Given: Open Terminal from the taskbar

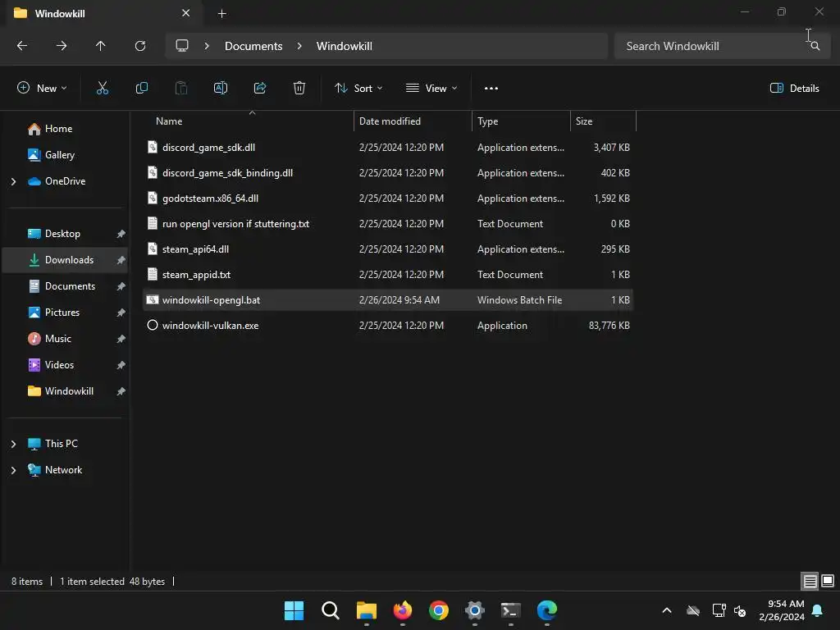Looking at the screenshot, I should click(510, 610).
